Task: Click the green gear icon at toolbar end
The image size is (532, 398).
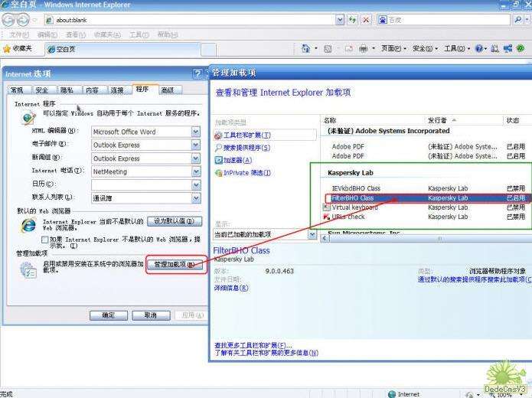Action: 521,49
